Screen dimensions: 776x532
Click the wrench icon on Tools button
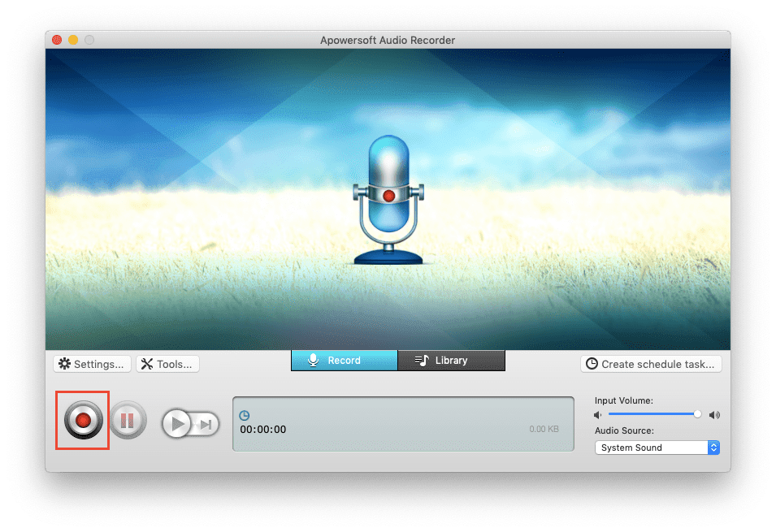[147, 364]
